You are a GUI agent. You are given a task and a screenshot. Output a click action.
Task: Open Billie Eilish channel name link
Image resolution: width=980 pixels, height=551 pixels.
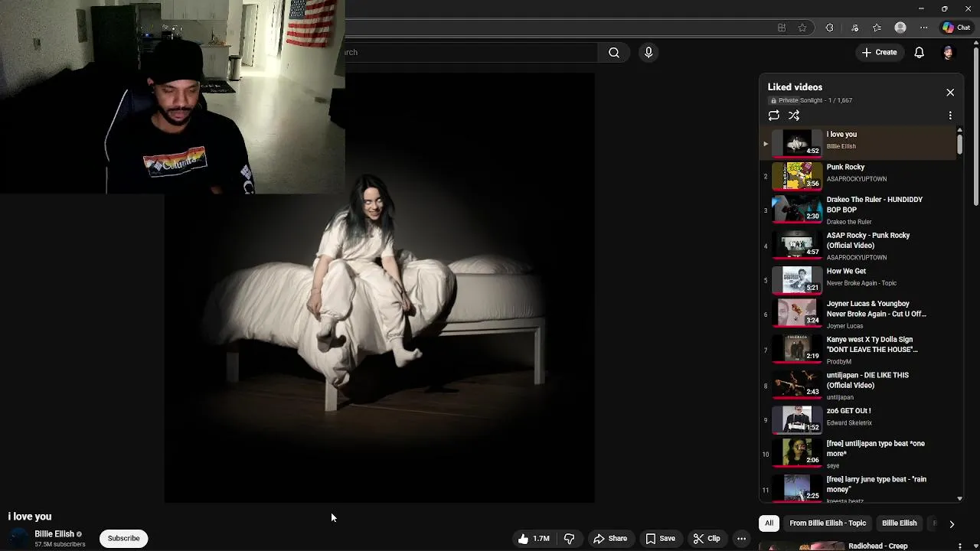(54, 534)
